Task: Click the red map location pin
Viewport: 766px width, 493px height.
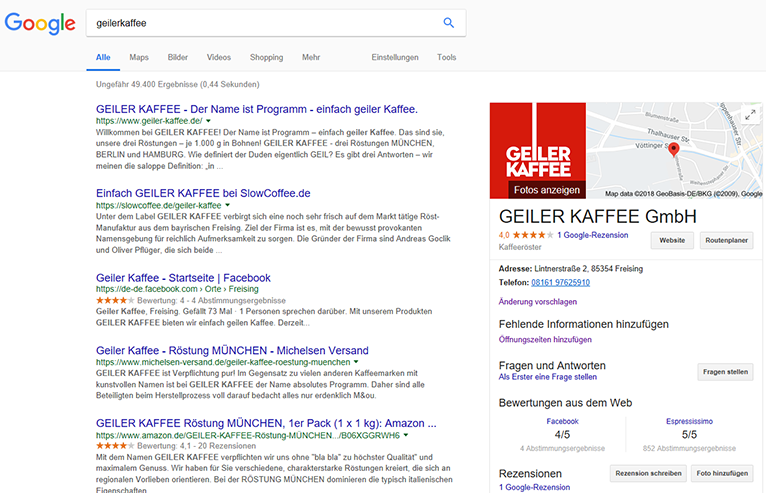Action: 673,150
